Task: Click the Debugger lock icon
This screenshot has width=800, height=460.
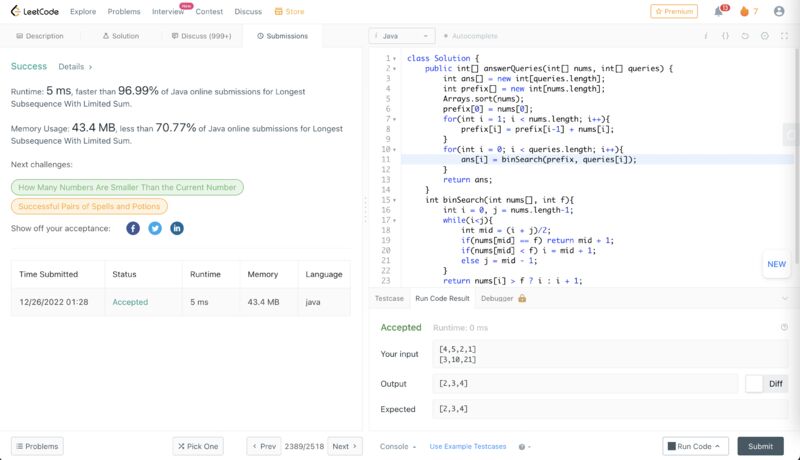Action: coord(522,298)
